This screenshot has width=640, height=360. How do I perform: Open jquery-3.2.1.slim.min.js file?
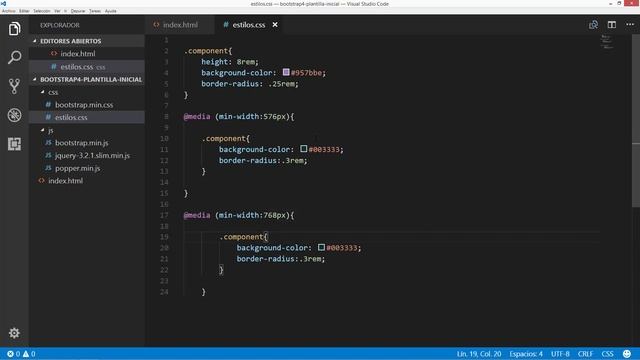click(x=87, y=156)
